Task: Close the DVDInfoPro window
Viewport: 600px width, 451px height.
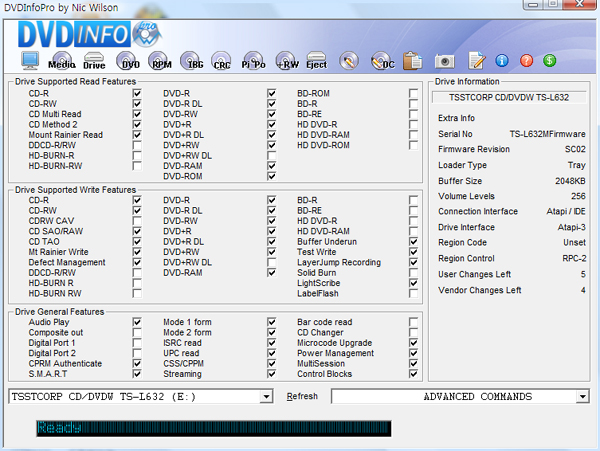Action: click(x=580, y=4)
